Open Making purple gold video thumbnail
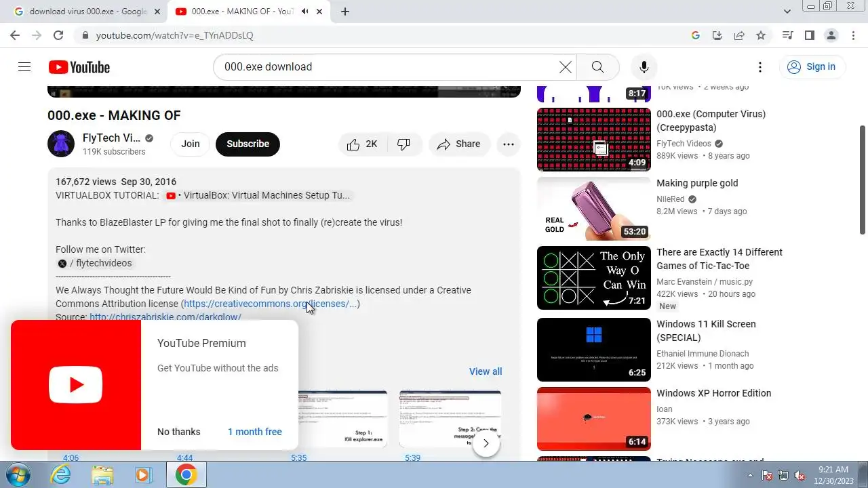 point(594,209)
